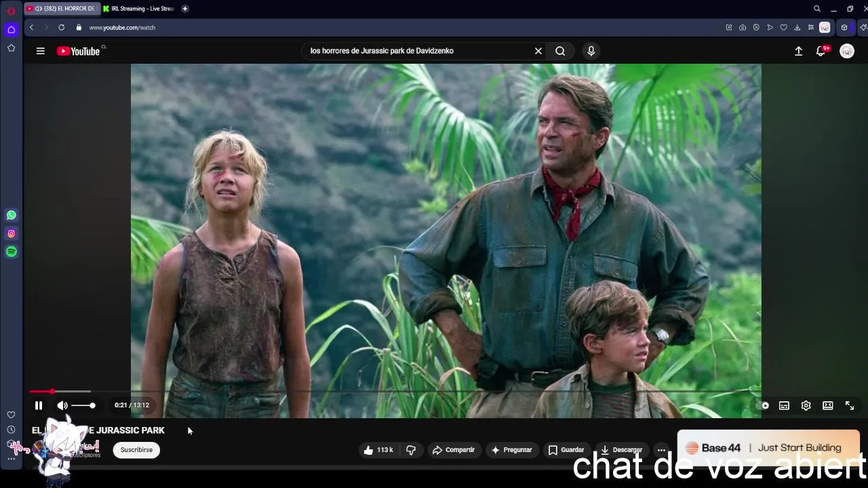Reload the page in browser toolbar

(62, 28)
